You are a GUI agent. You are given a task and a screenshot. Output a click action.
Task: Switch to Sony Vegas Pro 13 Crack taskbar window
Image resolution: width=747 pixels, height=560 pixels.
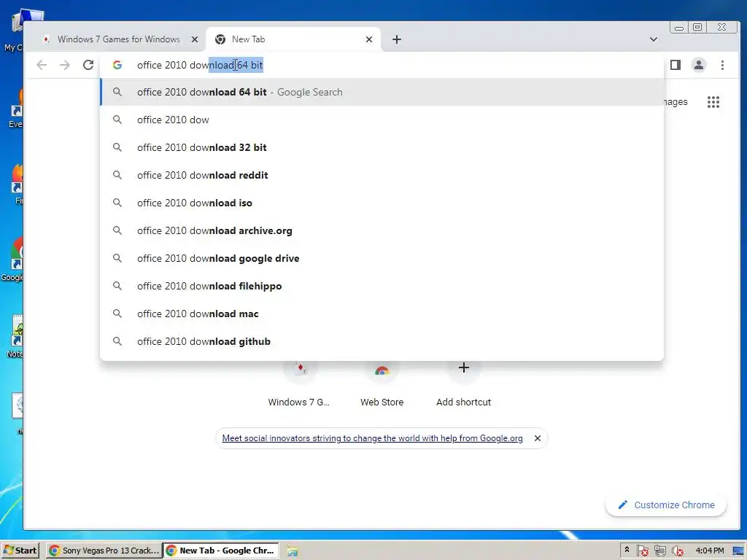[104, 551]
